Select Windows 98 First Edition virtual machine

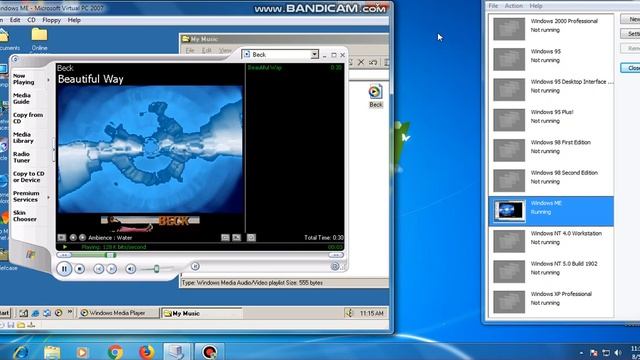click(551, 150)
